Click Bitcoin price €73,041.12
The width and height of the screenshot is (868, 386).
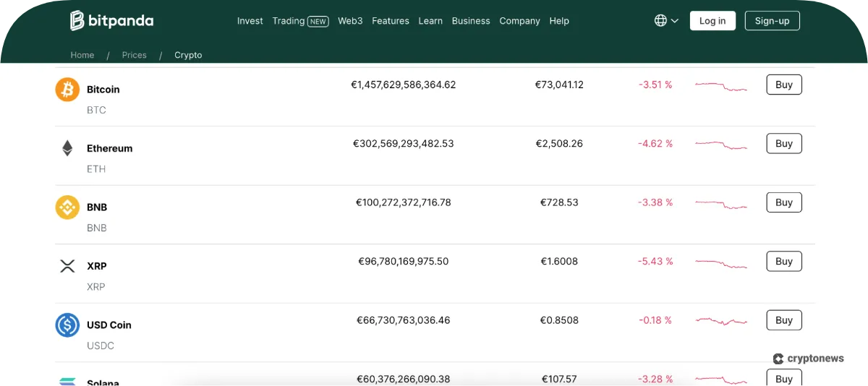[x=559, y=85]
